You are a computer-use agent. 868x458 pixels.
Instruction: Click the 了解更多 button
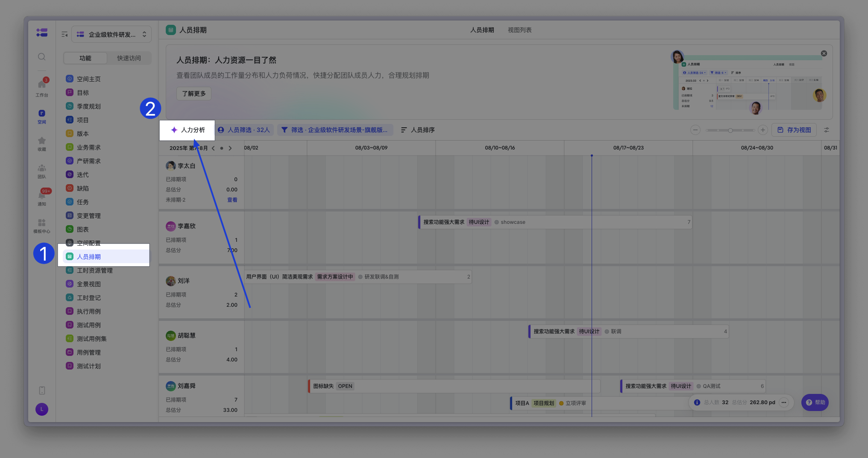pos(194,94)
